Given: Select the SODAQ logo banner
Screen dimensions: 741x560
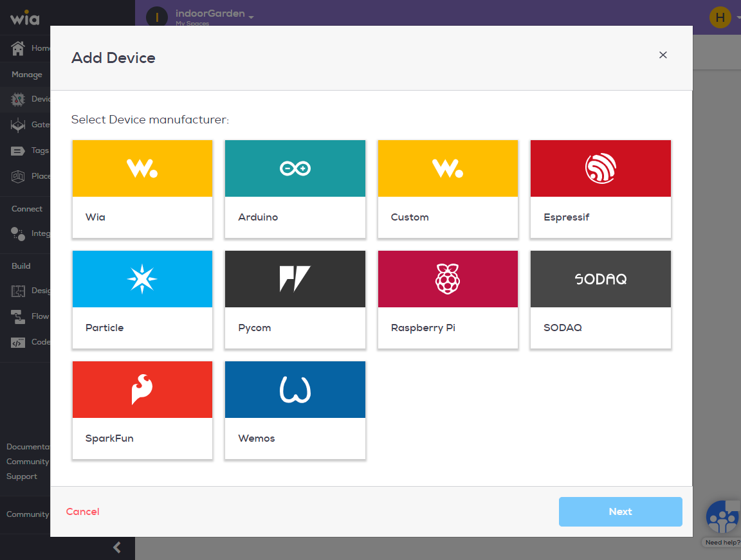Looking at the screenshot, I should 601,279.
